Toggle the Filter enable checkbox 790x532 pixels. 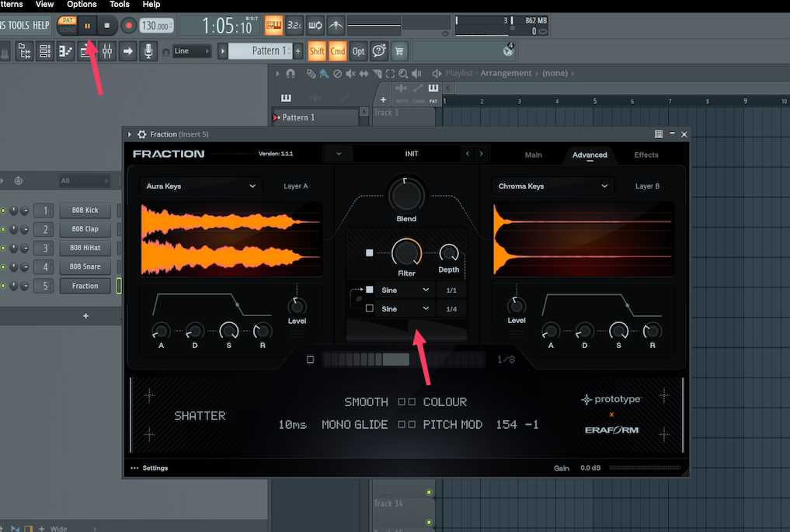pos(370,252)
